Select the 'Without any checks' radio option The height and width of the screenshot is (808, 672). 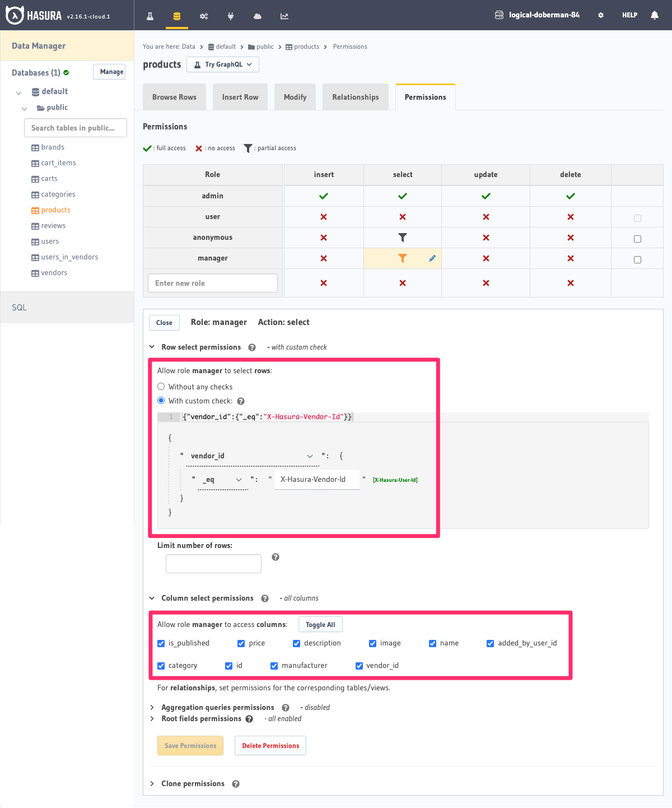[161, 386]
